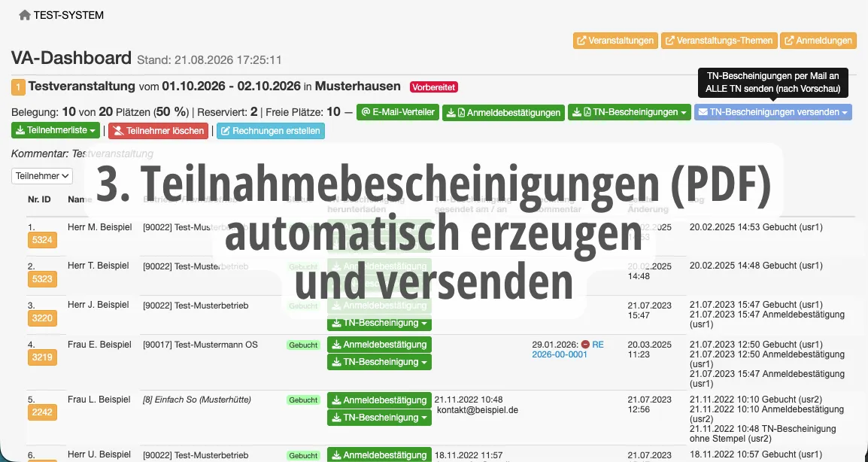This screenshot has height=462, width=868.
Task: Click [90022] Test-Musterbetrieb in Herr J. Beispiel's row
Action: click(x=196, y=305)
